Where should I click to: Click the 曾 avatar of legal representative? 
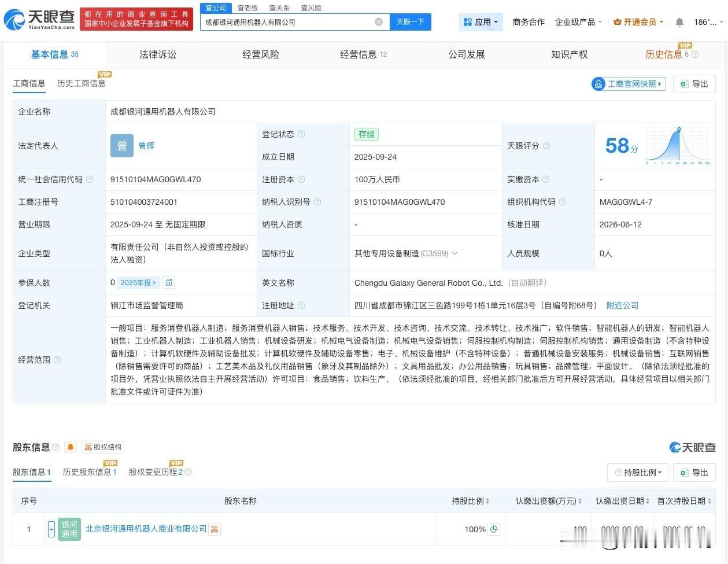(x=122, y=146)
